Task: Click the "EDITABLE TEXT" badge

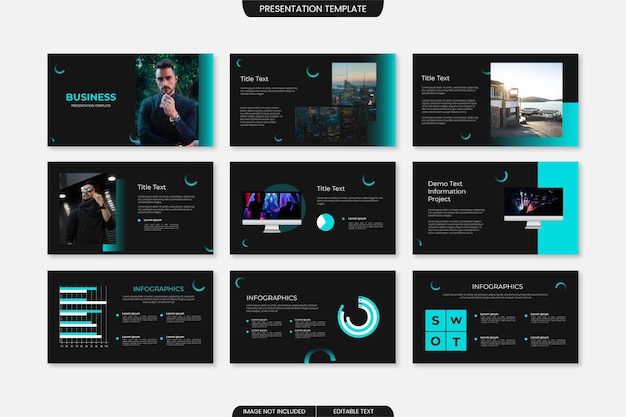Action: click(354, 411)
